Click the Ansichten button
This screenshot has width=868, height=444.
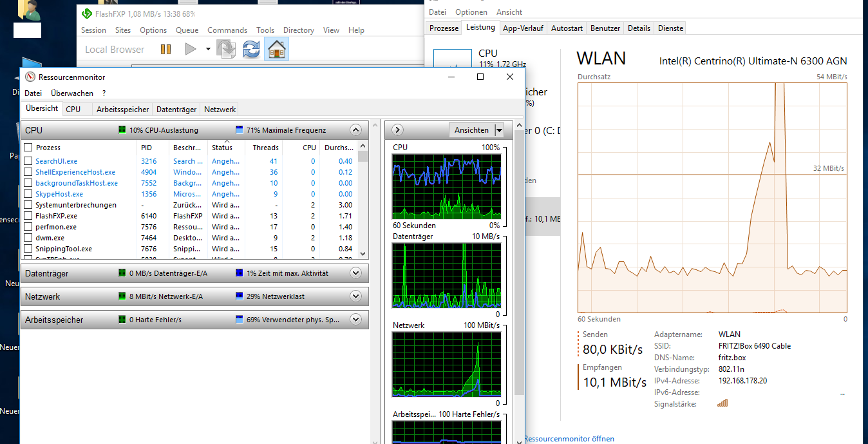click(x=471, y=130)
